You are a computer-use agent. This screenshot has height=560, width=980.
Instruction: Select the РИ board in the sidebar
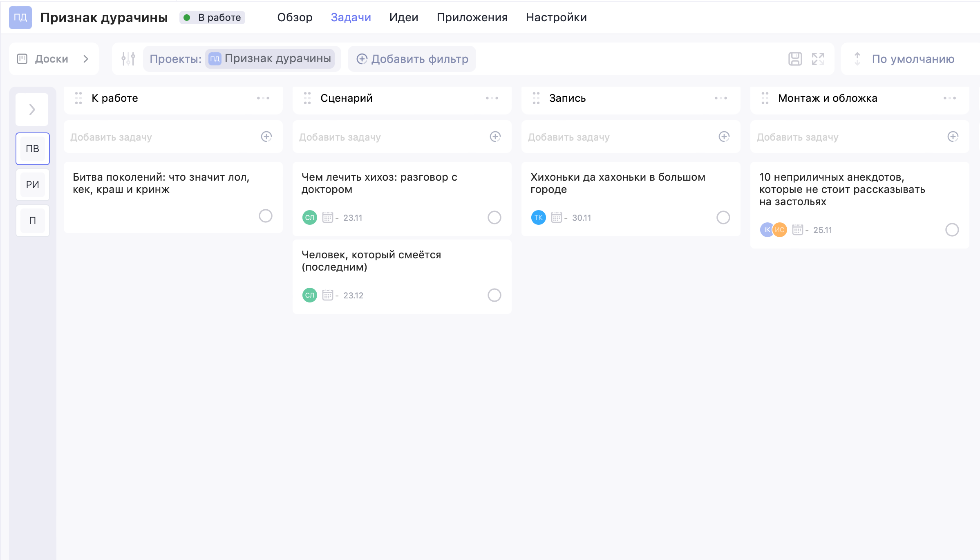(x=33, y=185)
